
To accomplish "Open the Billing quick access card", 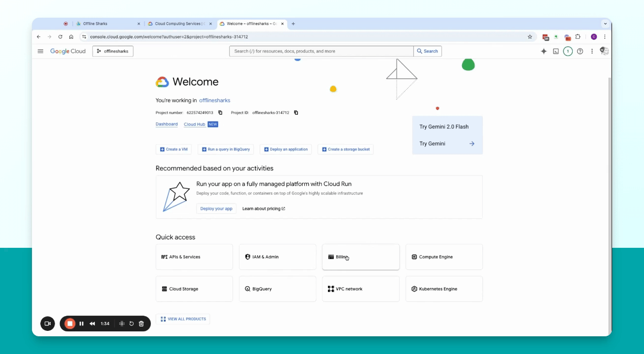I will 361,257.
